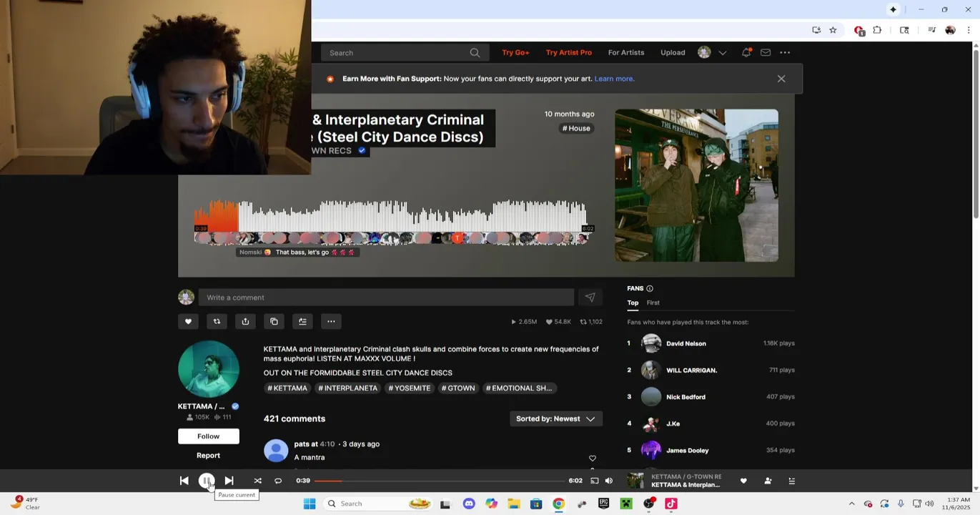Viewport: 980px width, 515px height.
Task: Open the Epic Games taskbar icon
Action: tap(603, 504)
